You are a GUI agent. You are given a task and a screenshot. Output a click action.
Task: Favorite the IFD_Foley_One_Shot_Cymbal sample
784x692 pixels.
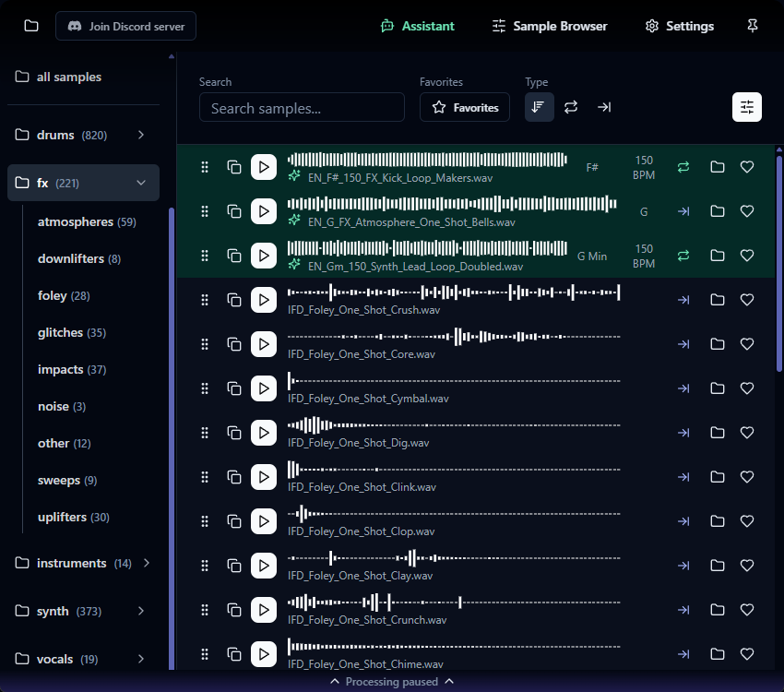click(747, 388)
